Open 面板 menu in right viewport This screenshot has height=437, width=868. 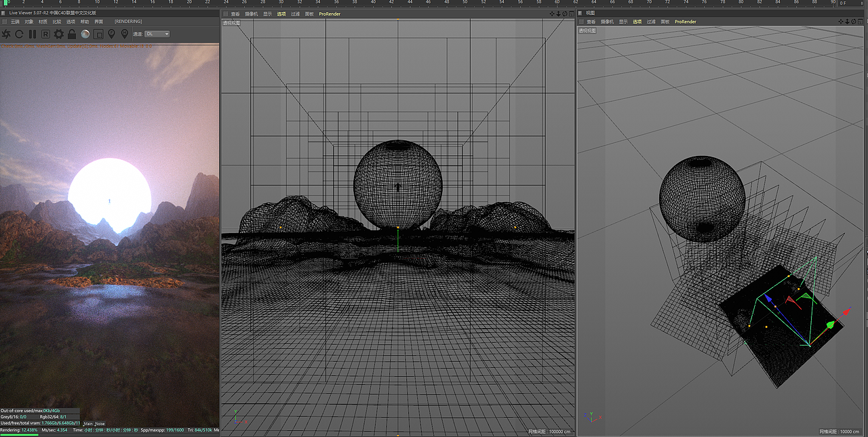pos(665,22)
